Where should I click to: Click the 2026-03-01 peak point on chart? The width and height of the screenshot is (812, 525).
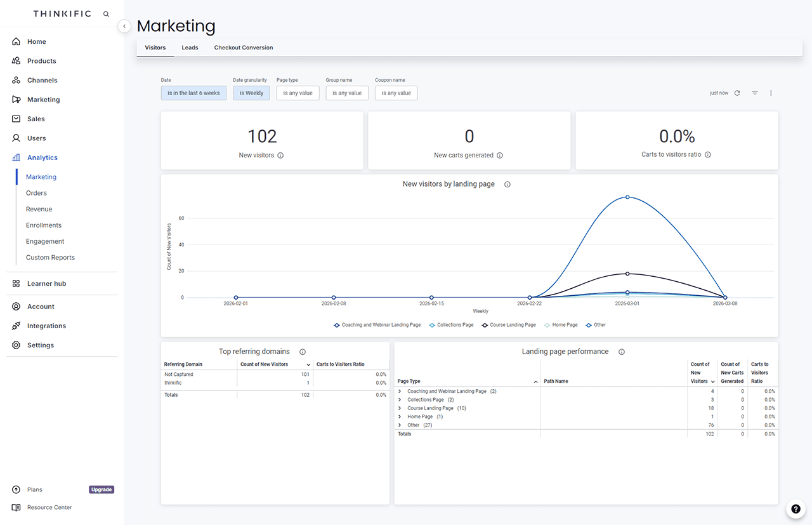click(x=627, y=197)
